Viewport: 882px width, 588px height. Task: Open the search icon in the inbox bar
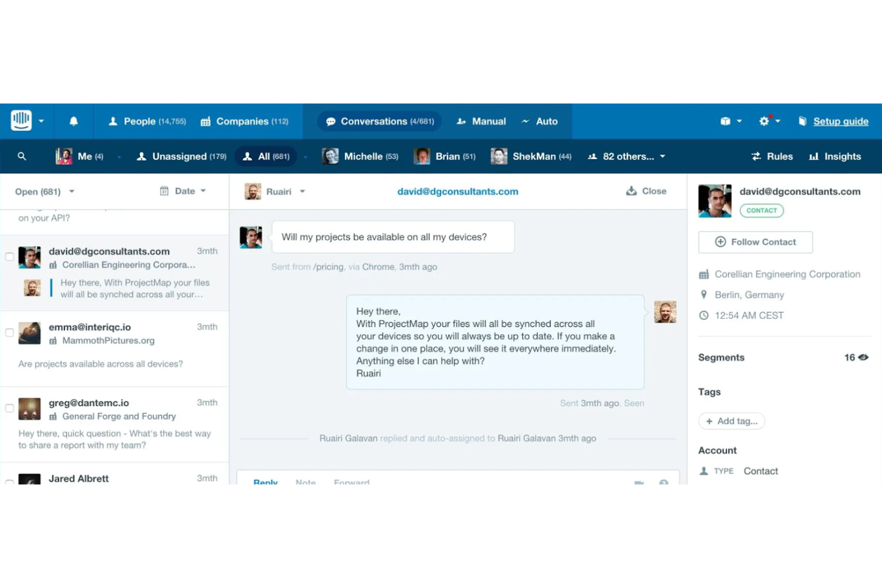[x=22, y=156]
